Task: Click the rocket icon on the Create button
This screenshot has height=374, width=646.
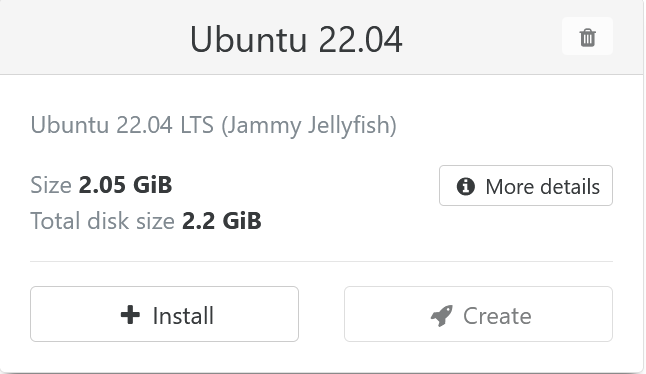Action: point(442,316)
